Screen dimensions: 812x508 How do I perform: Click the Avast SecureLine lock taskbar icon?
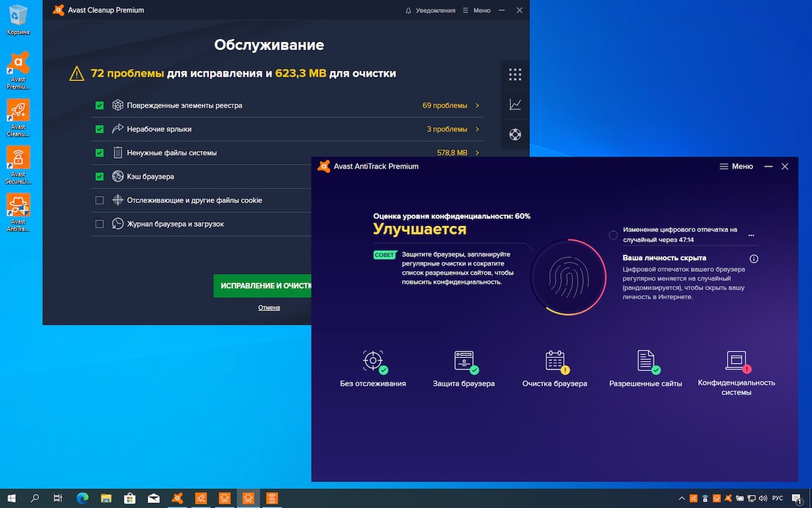272,498
